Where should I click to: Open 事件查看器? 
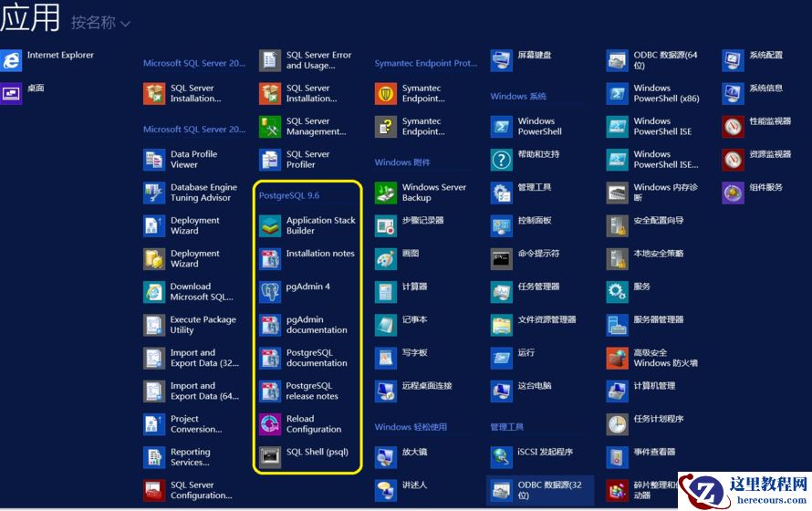[x=641, y=458]
